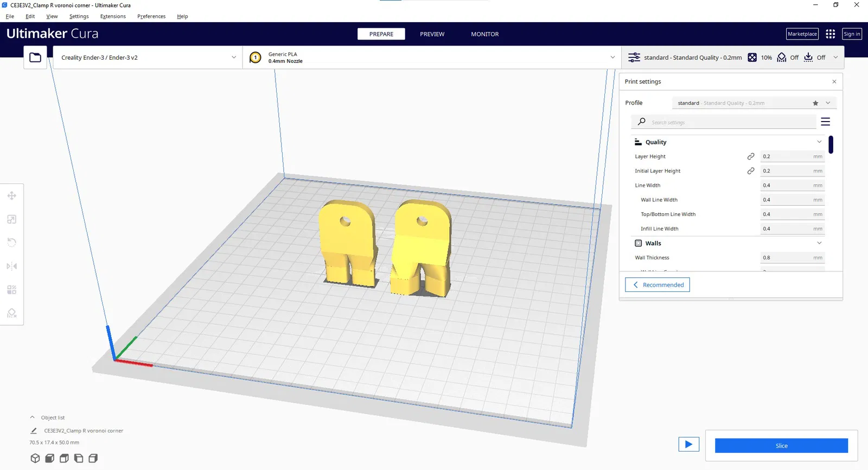Expand the Generic PLA material dropdown
This screenshot has width=868, height=470.
click(431, 58)
